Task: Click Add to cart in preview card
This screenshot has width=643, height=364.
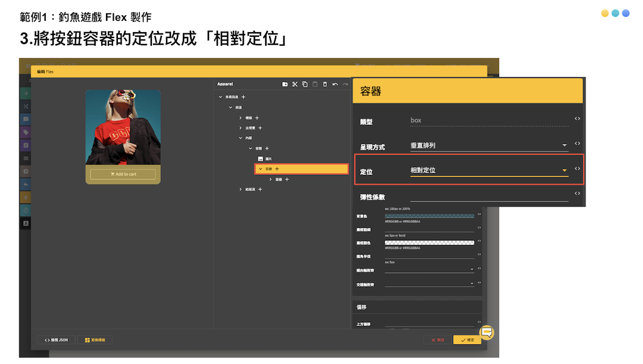Action: tap(123, 174)
